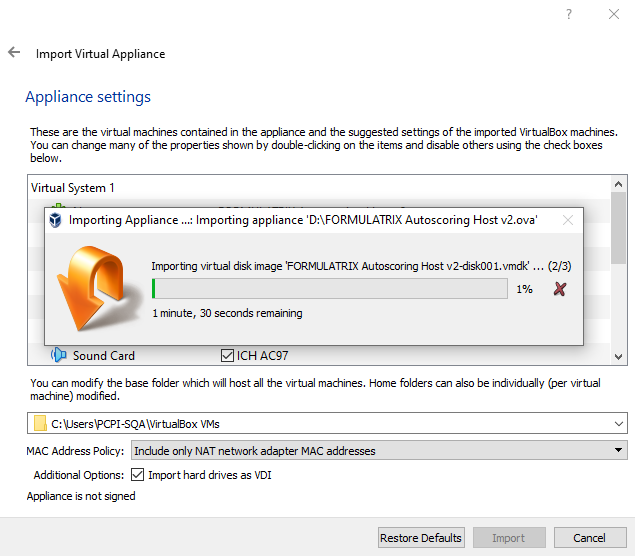Screen dimensions: 635x556
Task: Expand the base folder path dropdown arrow
Action: point(617,424)
